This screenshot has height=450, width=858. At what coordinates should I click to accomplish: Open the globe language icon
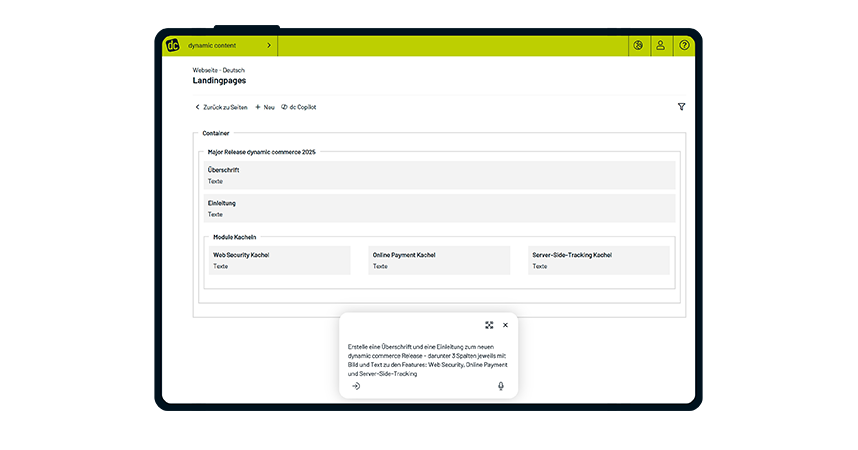[x=638, y=45]
